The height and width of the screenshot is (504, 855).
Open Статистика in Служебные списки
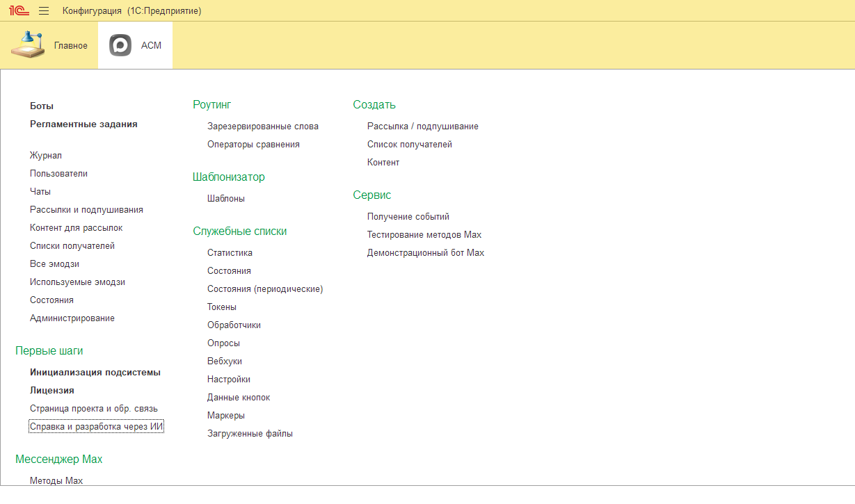(x=230, y=253)
